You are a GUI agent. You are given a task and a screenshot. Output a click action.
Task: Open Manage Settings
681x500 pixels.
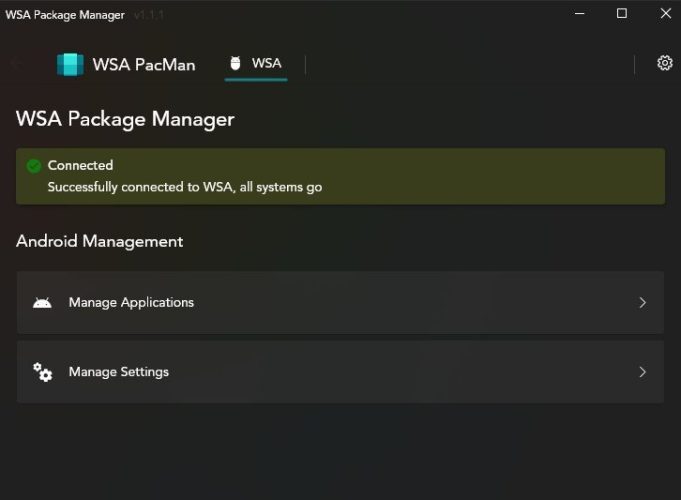[x=340, y=372]
